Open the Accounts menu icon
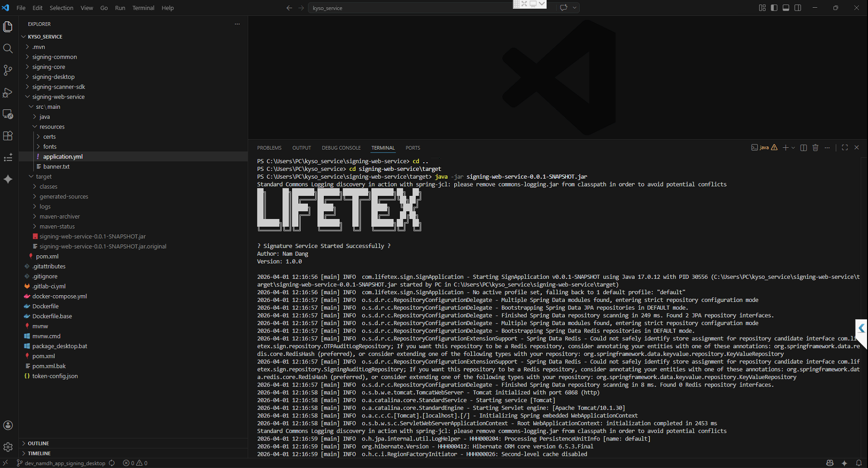 [x=8, y=425]
